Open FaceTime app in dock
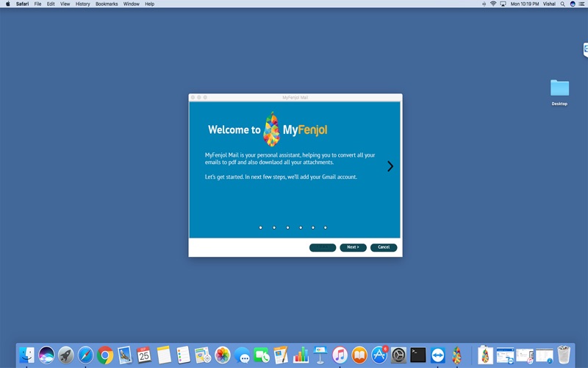 (x=262, y=355)
